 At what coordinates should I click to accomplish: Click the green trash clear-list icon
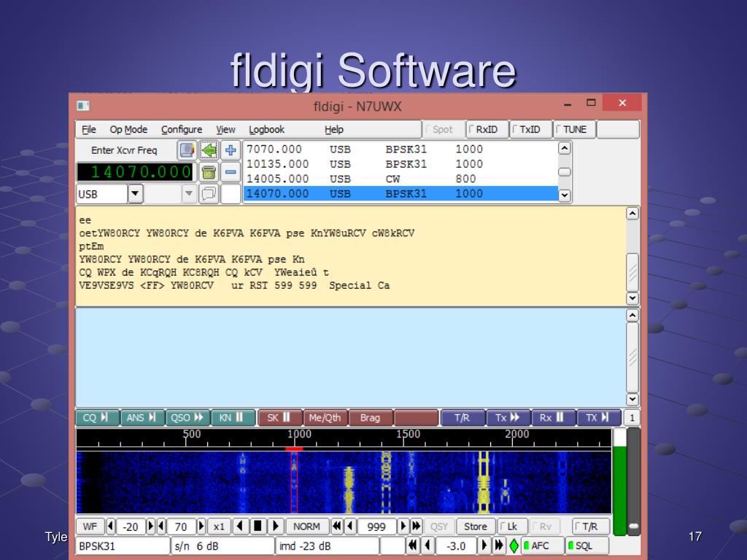[x=209, y=172]
